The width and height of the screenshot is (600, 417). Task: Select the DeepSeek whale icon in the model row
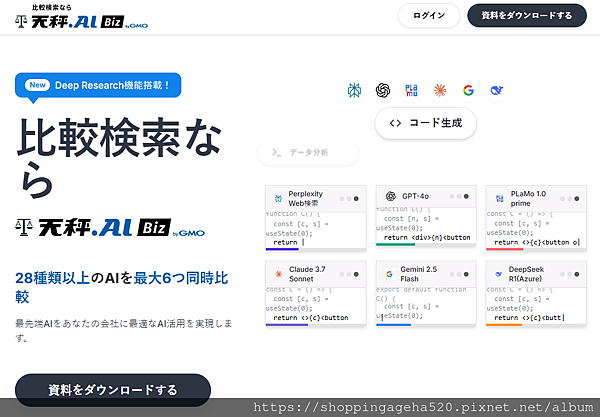497,91
